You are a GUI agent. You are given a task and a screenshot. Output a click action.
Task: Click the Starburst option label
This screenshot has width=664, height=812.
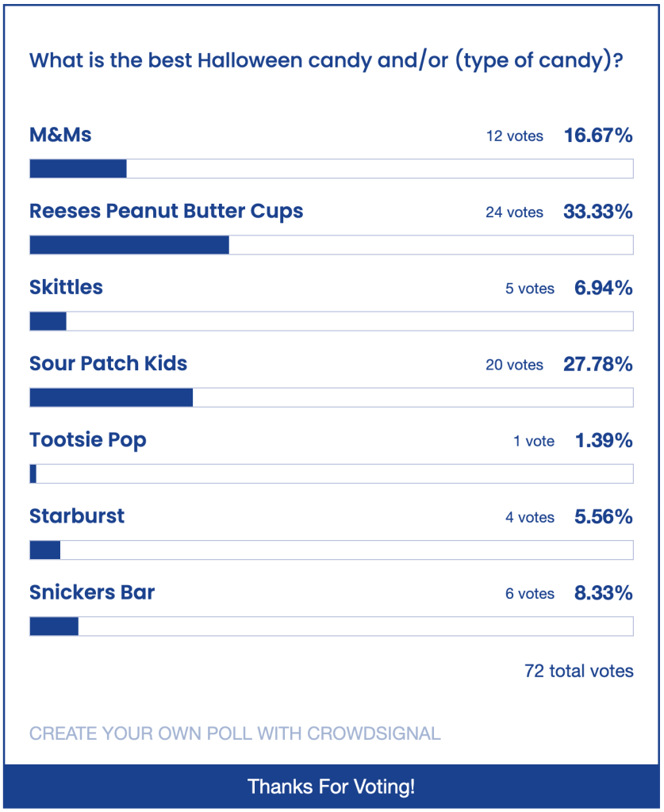(x=77, y=516)
